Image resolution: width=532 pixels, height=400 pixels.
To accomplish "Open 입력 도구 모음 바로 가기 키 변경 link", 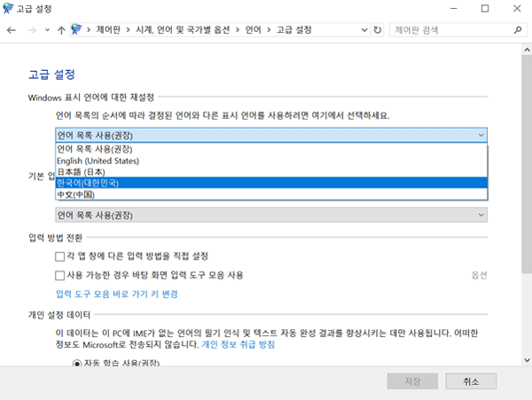I will [117, 294].
